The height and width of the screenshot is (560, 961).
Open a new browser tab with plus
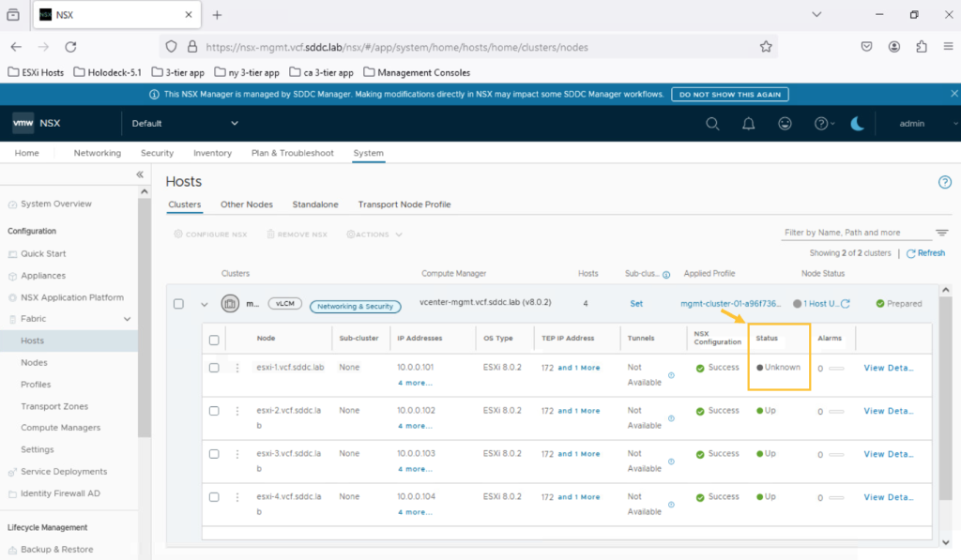(217, 15)
